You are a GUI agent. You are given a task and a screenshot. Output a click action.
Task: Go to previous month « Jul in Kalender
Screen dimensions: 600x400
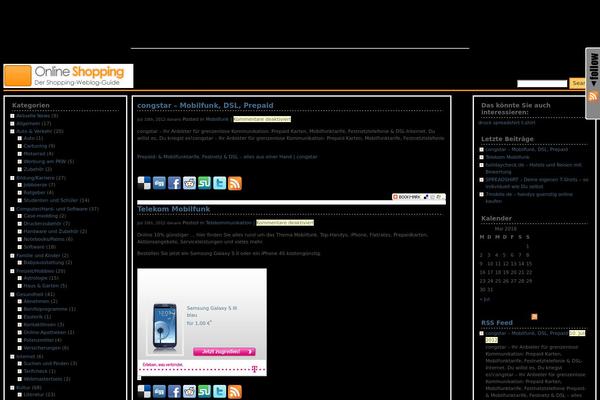484,299
